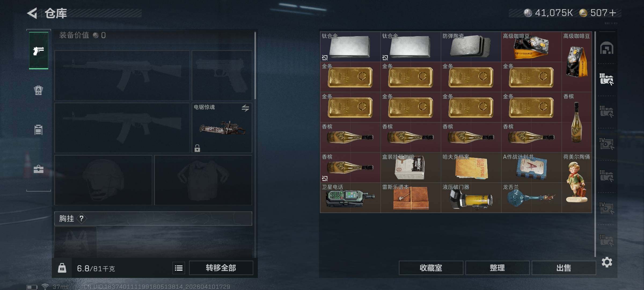Click the plus next to 507 currency
The image size is (644, 290).
click(x=612, y=13)
